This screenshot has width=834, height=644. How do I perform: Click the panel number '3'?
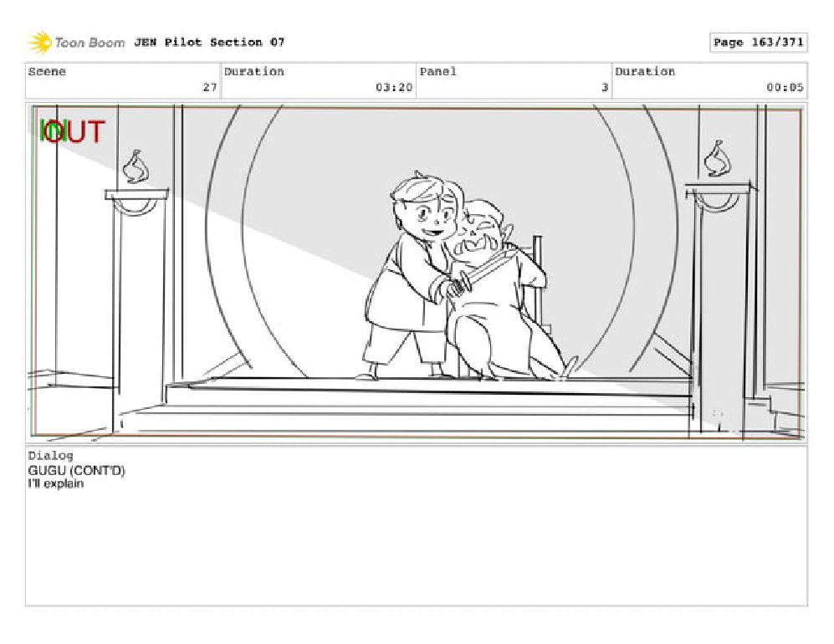[x=605, y=87]
